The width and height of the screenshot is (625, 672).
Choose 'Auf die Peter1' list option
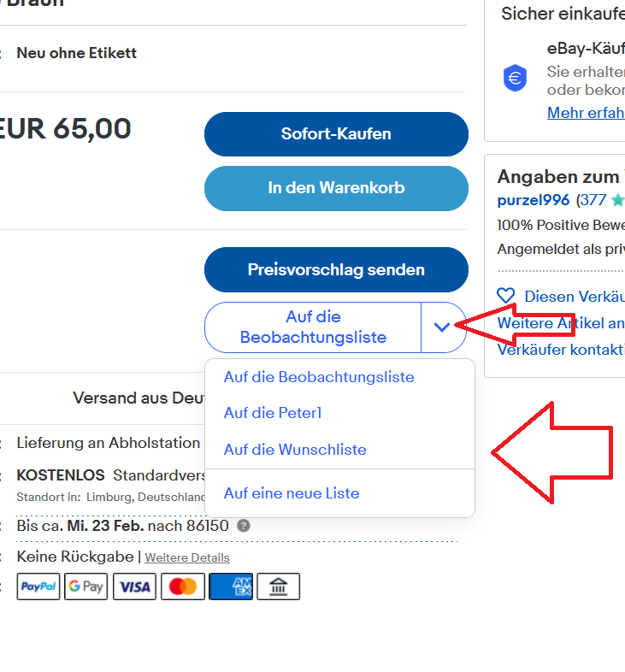coord(273,413)
